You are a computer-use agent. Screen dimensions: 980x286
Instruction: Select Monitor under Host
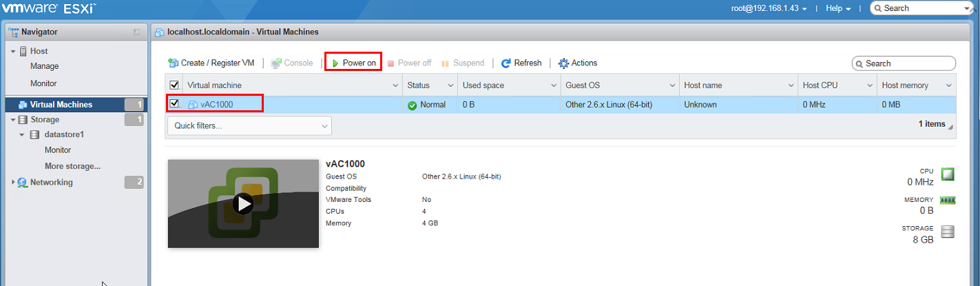click(x=44, y=83)
